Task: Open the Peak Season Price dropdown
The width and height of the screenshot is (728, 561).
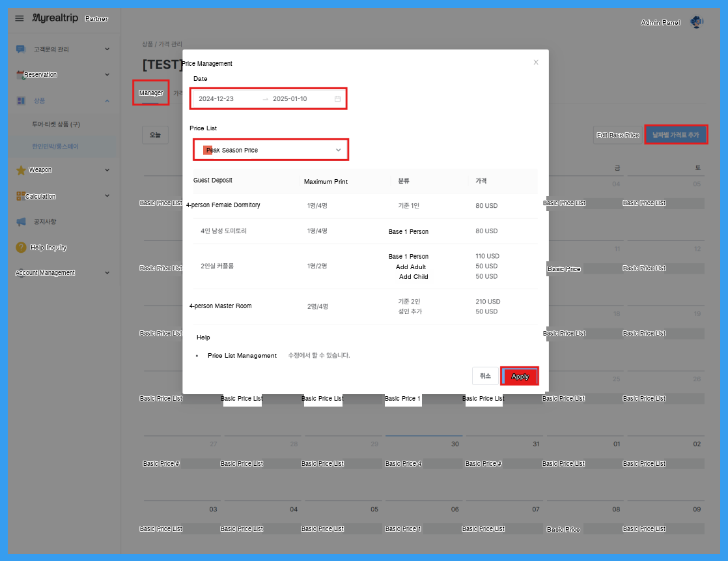Action: [271, 150]
